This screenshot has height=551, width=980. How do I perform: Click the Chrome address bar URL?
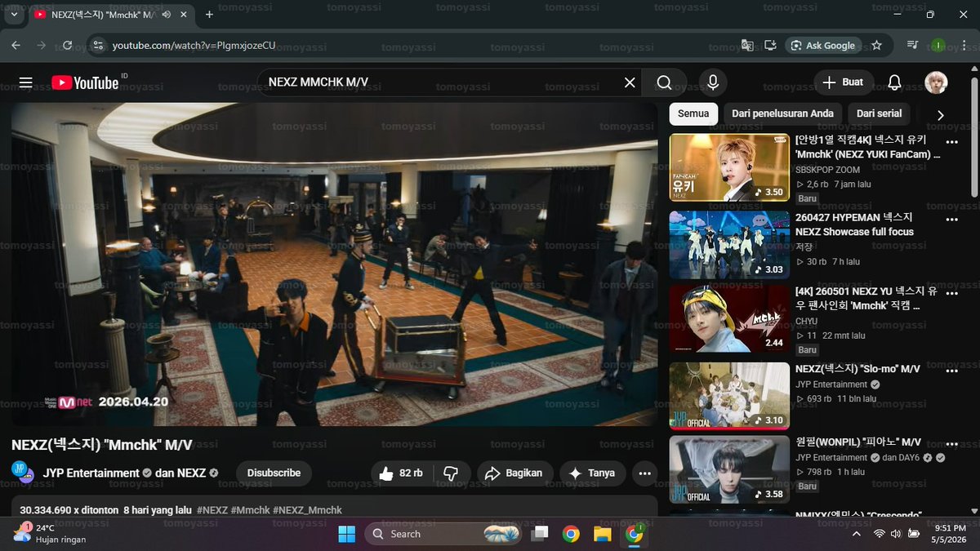(x=194, y=46)
